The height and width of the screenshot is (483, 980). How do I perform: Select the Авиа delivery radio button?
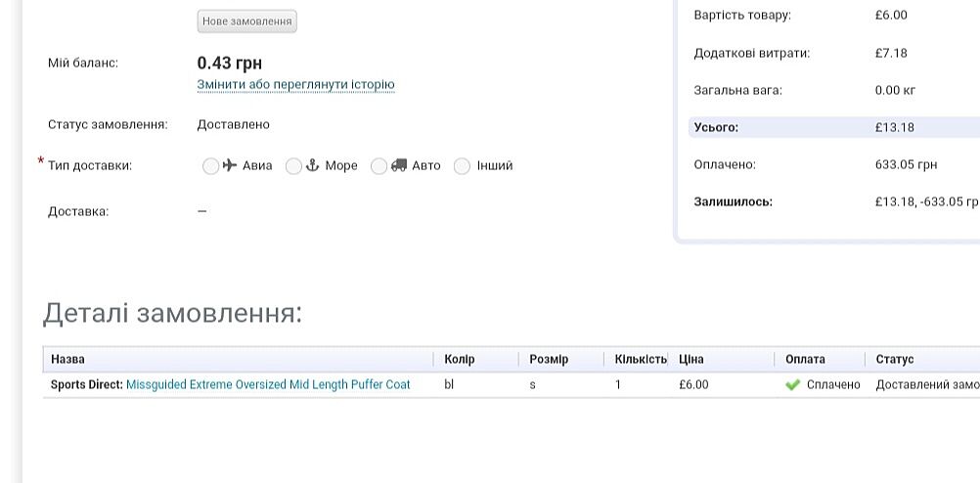tap(210, 166)
